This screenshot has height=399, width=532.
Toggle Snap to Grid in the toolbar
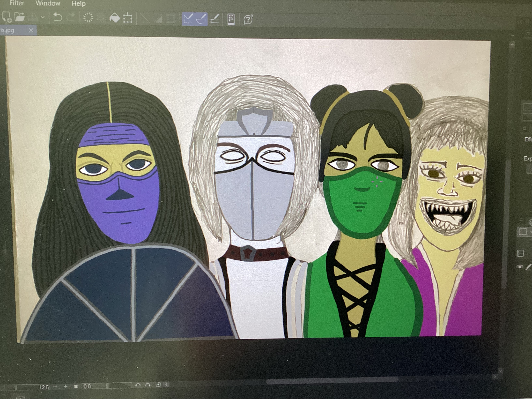click(x=214, y=19)
